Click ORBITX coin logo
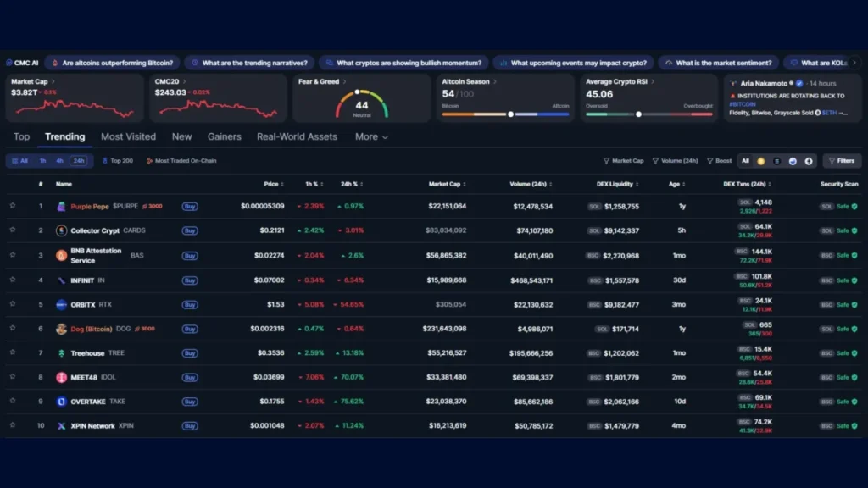Viewport: 868px width, 488px height. click(61, 304)
